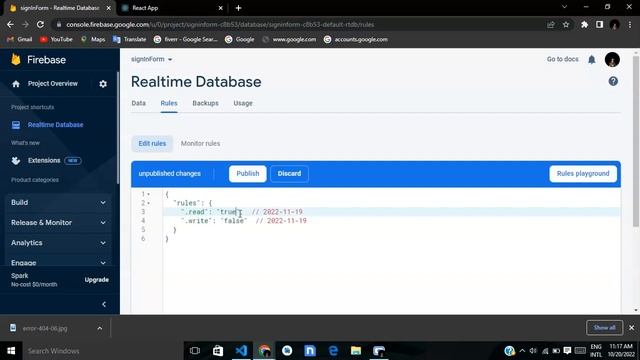Open Microsoft Store from taskbar
The height and width of the screenshot is (360, 640).
tap(218, 351)
